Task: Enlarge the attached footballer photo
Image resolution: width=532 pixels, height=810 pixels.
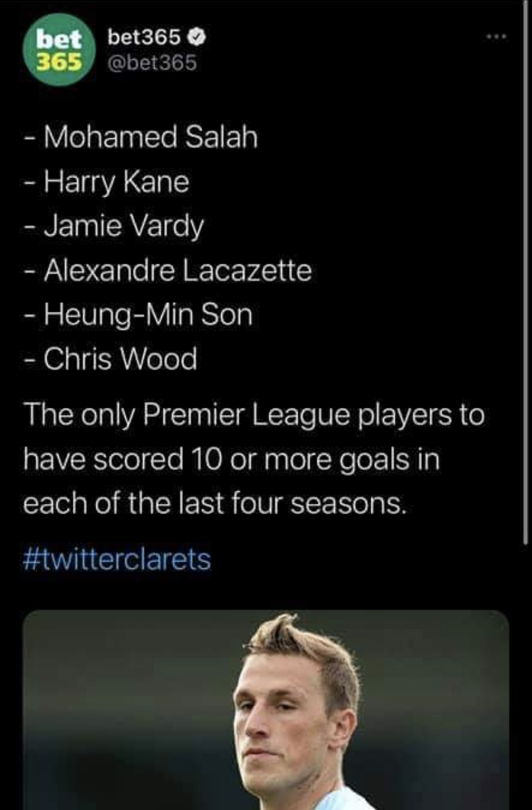Action: point(266,710)
